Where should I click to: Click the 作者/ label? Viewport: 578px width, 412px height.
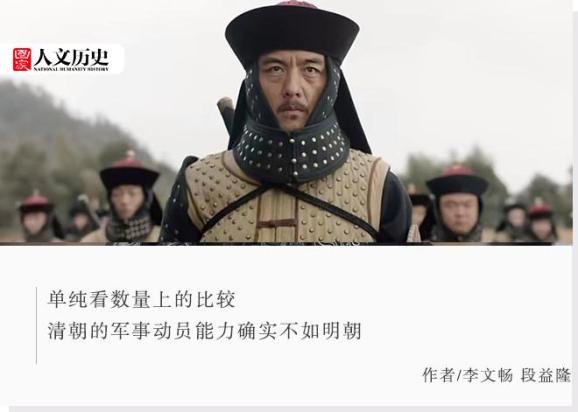[442, 375]
